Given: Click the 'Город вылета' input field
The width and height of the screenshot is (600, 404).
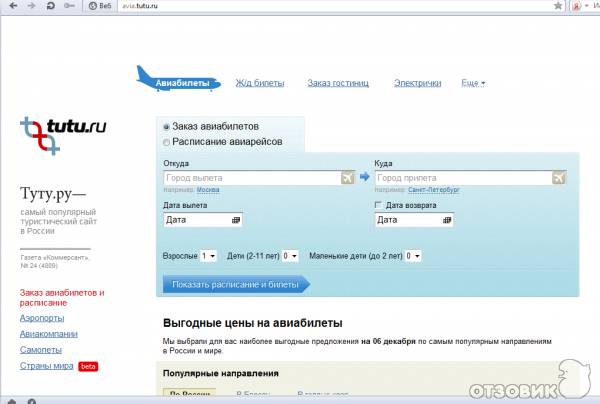Looking at the screenshot, I should [250, 178].
